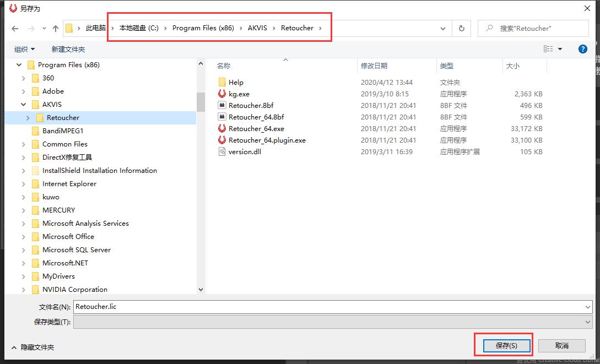Select Microsoft Analysis Services folder
Screen dimensions: 600x364
(85, 223)
